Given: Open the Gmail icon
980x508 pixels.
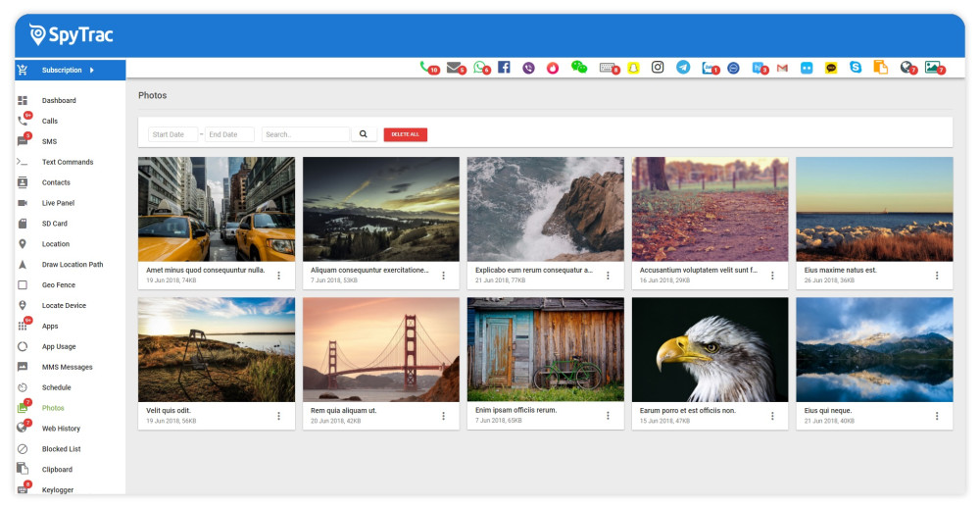Looking at the screenshot, I should tap(782, 68).
